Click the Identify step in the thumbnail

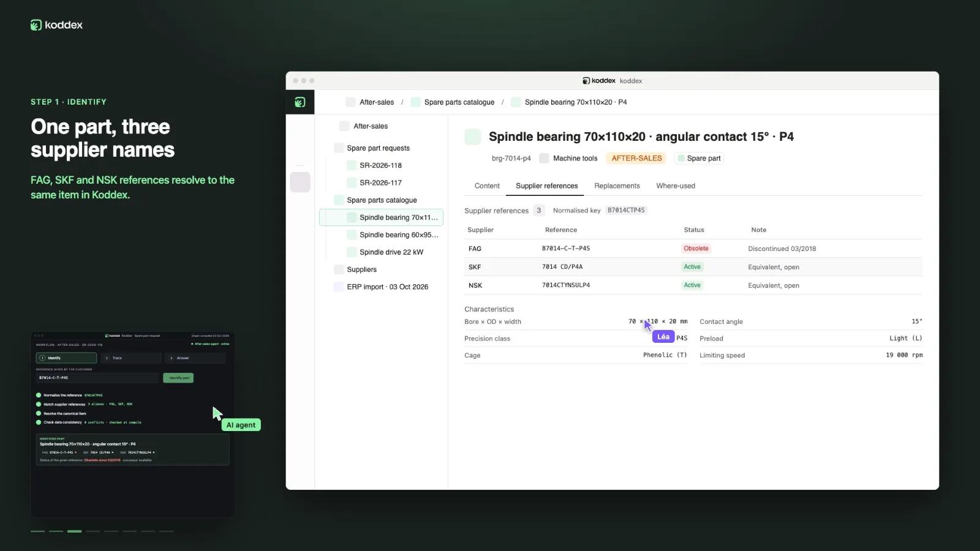(x=66, y=358)
